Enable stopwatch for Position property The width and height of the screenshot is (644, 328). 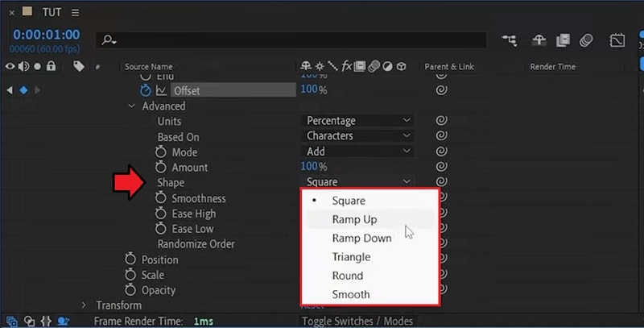(130, 259)
